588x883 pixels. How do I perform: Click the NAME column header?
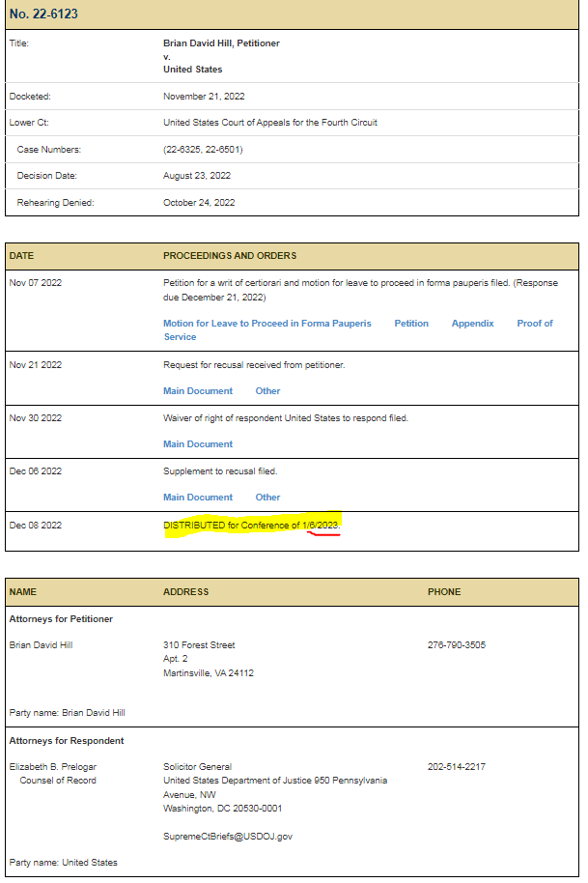click(22, 592)
